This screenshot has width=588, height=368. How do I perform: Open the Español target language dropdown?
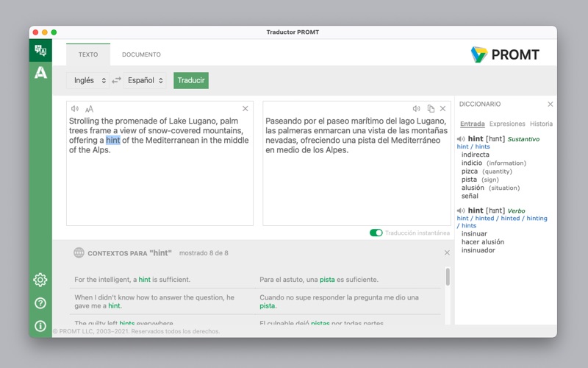pos(145,80)
